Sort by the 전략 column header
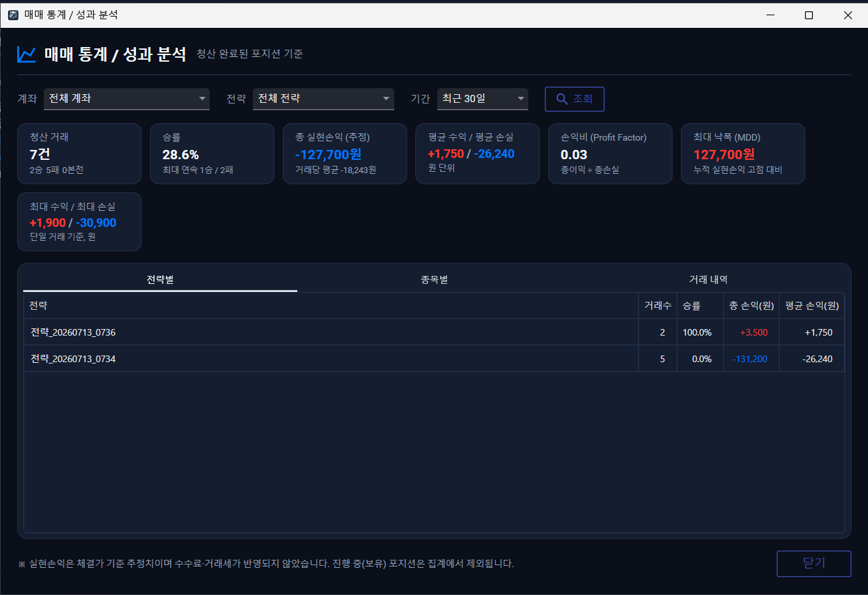The height and width of the screenshot is (595, 868). tap(331, 306)
